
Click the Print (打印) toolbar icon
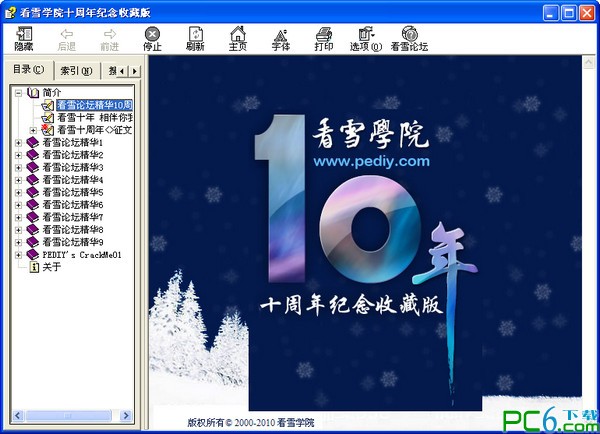pos(324,34)
